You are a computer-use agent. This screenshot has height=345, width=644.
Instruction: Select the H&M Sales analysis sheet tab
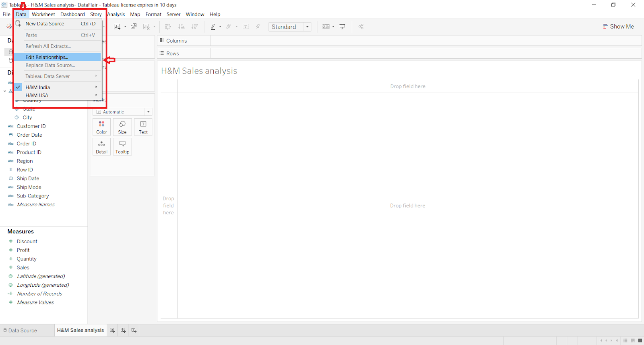(80, 330)
